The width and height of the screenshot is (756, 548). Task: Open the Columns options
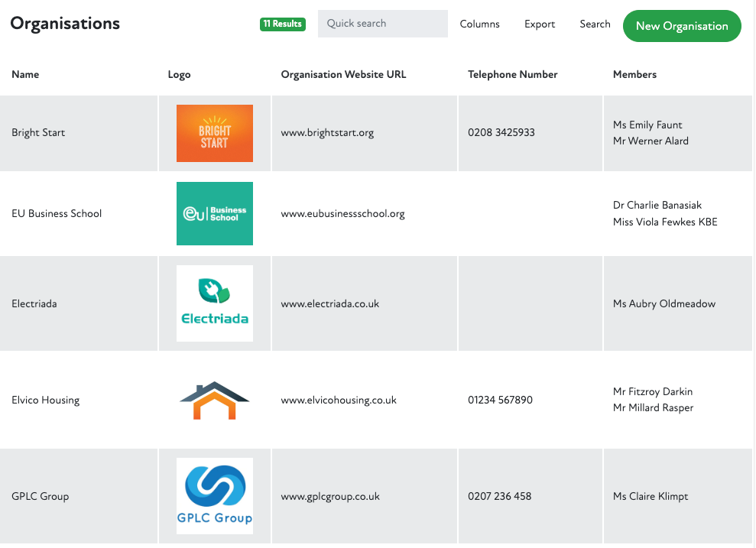coord(479,24)
